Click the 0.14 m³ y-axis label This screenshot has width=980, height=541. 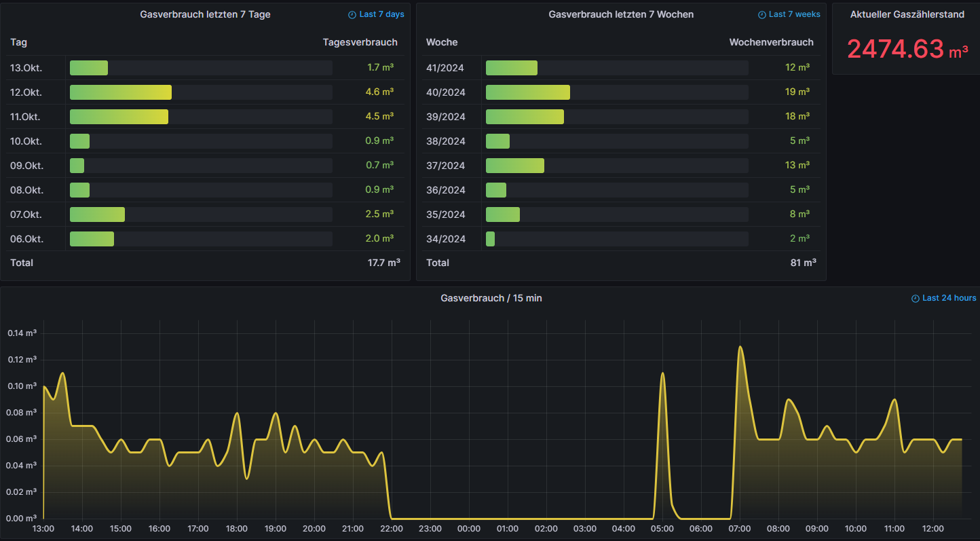point(22,333)
